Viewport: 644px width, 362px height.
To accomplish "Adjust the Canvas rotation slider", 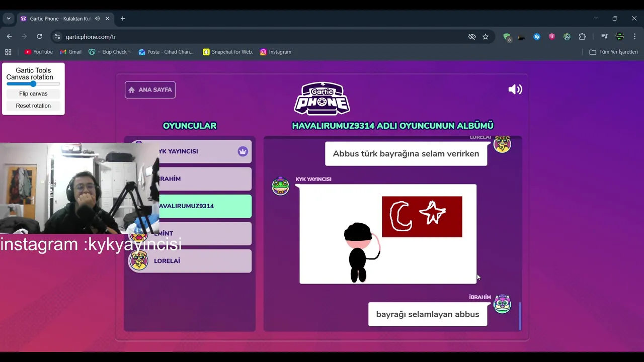I will (33, 84).
